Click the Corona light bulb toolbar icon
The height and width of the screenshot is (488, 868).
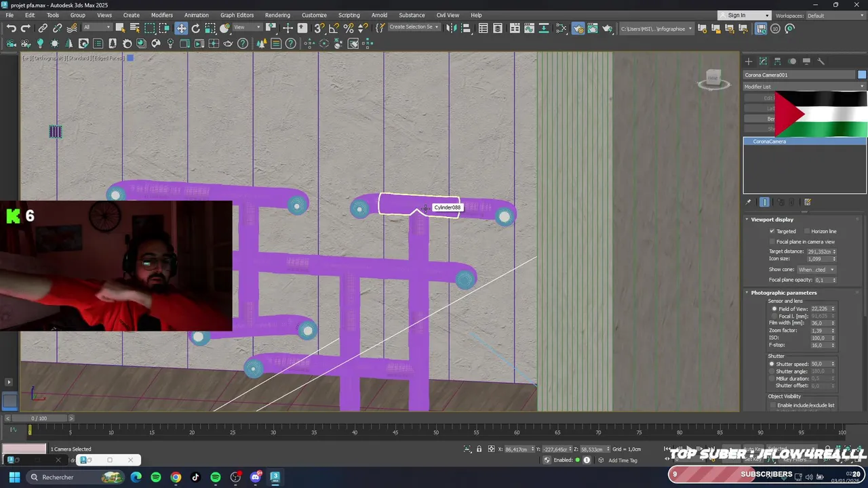click(40, 43)
